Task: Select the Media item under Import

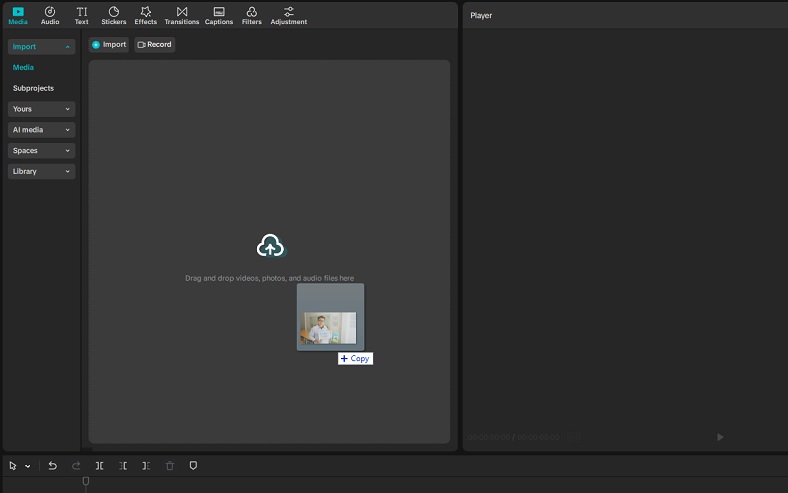Action: 23,67
